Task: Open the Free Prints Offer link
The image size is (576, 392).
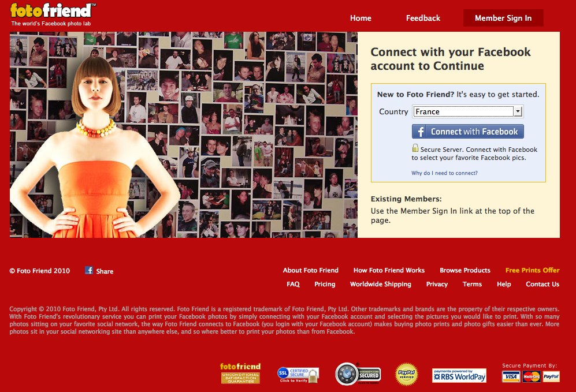Action: pos(532,270)
